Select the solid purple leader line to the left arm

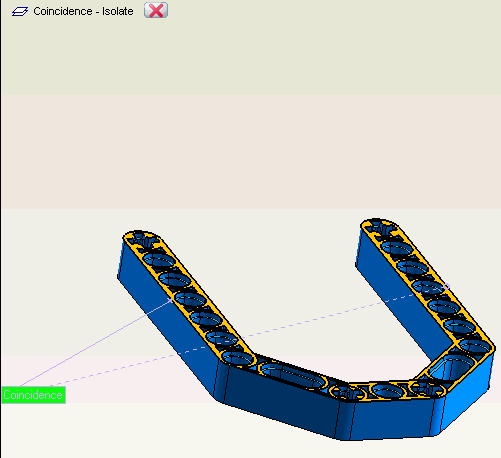95,343
